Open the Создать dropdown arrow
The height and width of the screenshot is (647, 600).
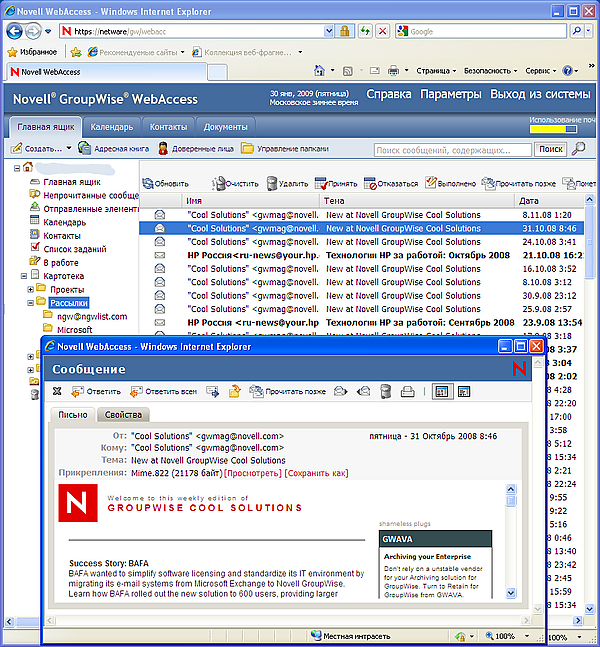pos(68,149)
